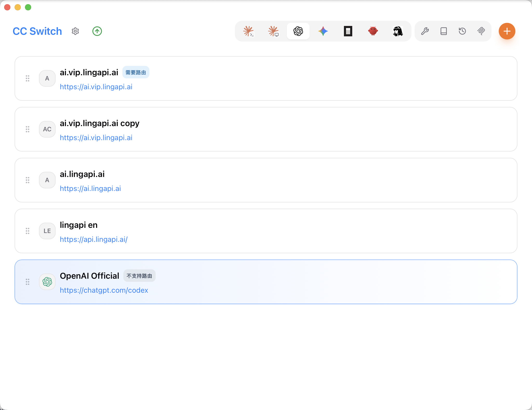Open the book icon in the toolbar

[x=444, y=31]
